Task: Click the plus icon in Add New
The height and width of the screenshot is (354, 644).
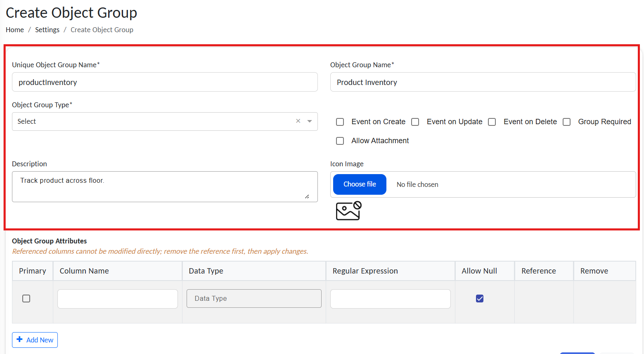Action: pos(19,340)
